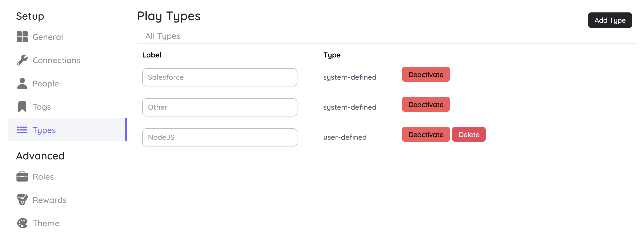This screenshot has width=644, height=235.
Task: Deactivate the Other play type
Action: [x=426, y=104]
